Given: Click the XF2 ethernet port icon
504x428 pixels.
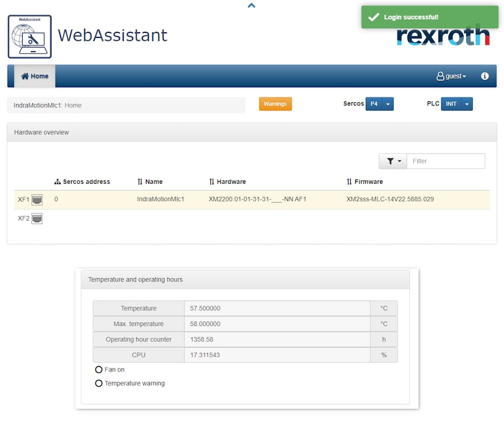Looking at the screenshot, I should [x=37, y=219].
